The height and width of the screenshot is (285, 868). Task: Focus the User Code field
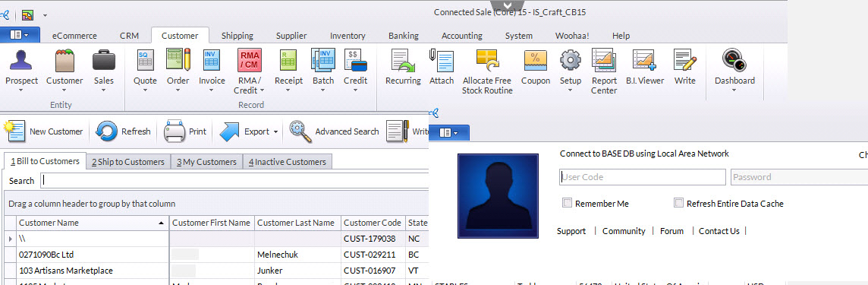coord(642,177)
